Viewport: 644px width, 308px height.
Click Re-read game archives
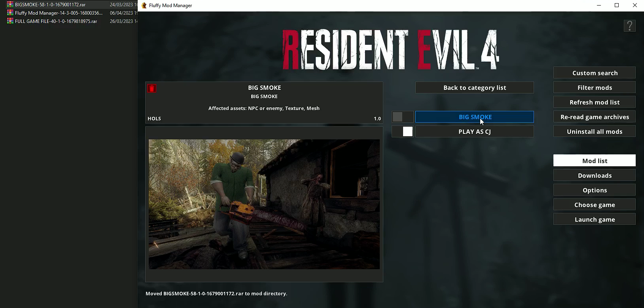click(595, 117)
